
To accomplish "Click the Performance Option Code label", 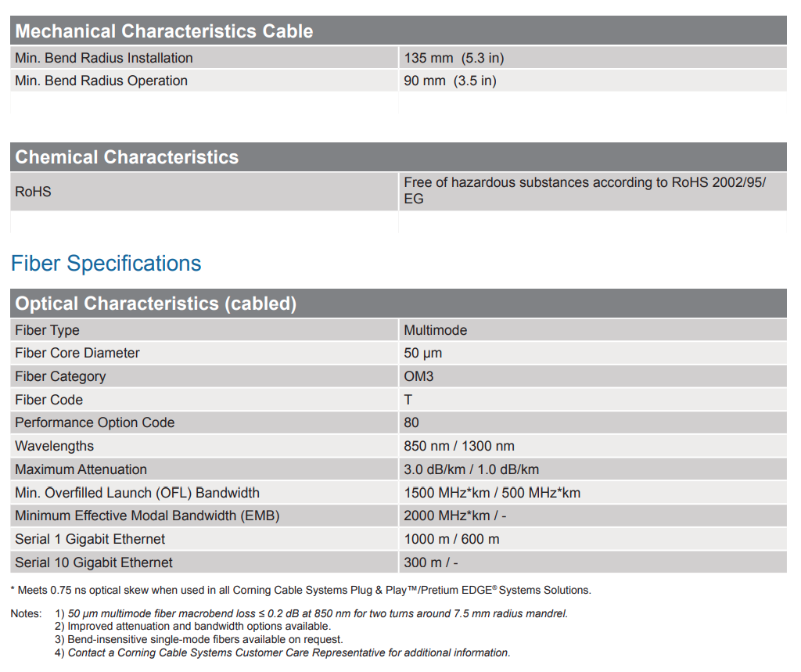I will [95, 422].
